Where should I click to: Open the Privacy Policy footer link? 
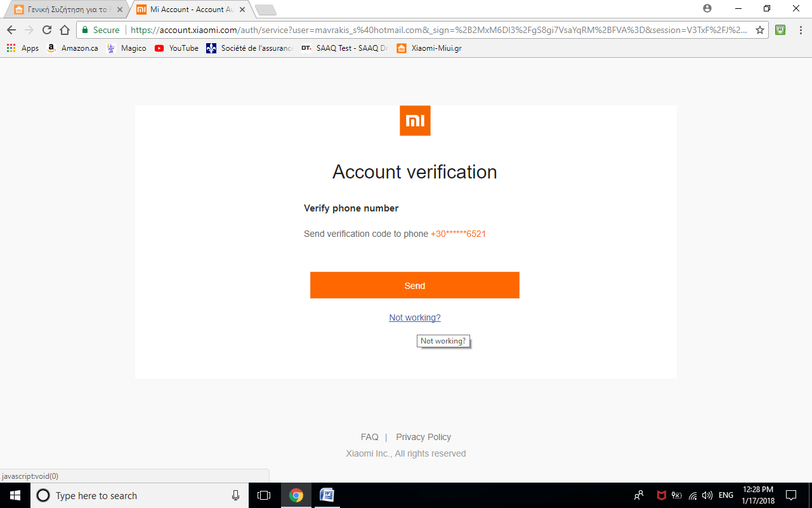click(x=424, y=437)
